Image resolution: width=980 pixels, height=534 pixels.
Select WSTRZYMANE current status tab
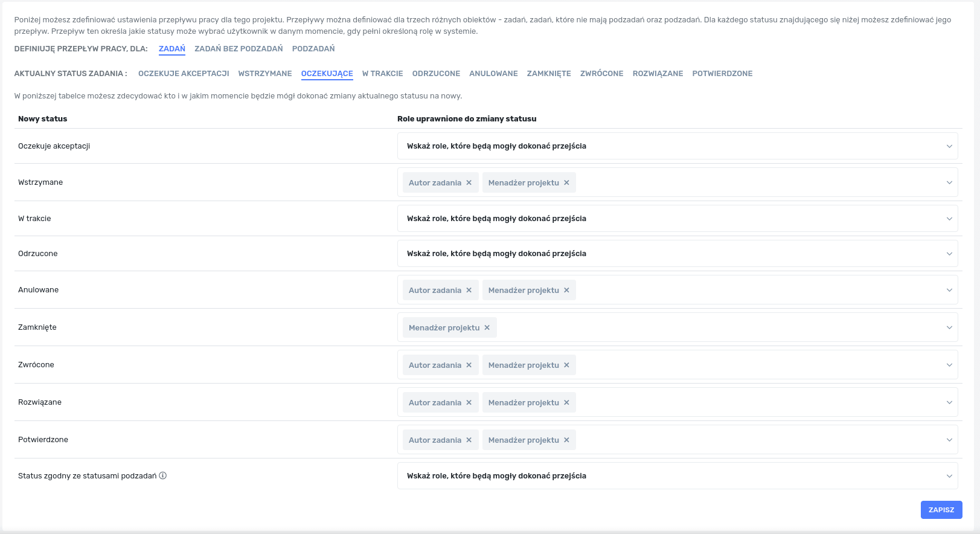[x=265, y=74]
